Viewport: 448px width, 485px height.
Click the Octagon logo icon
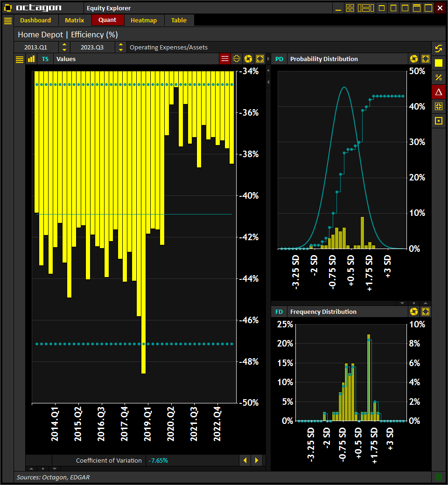(8, 8)
